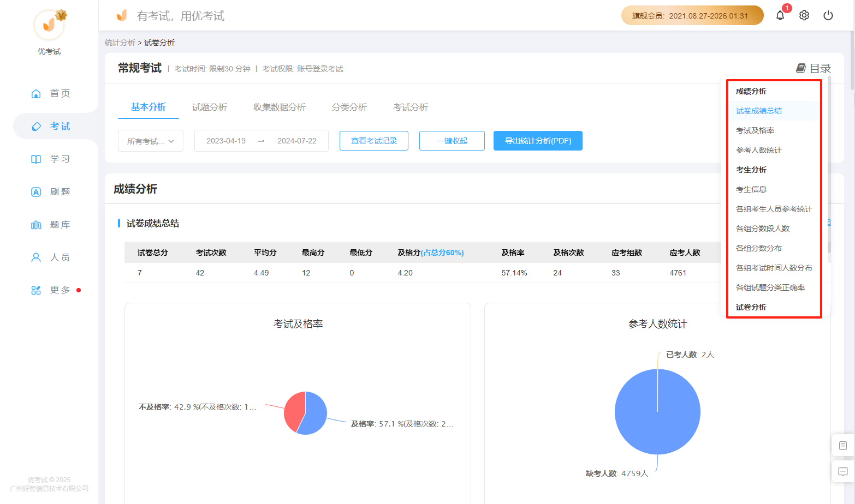Switch to the 考试分析 tab
The image size is (855, 504).
point(411,107)
